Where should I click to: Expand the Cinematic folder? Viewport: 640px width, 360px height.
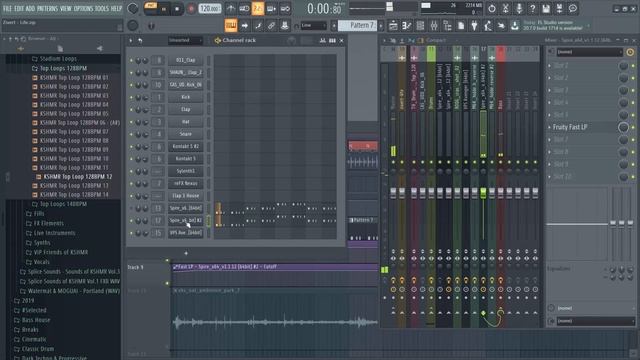point(30,339)
